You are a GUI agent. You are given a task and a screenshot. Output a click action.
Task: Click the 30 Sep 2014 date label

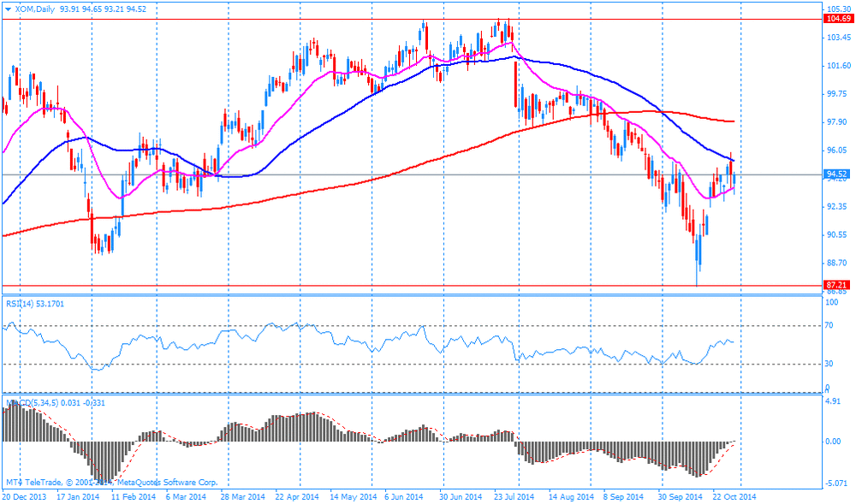tap(680, 497)
